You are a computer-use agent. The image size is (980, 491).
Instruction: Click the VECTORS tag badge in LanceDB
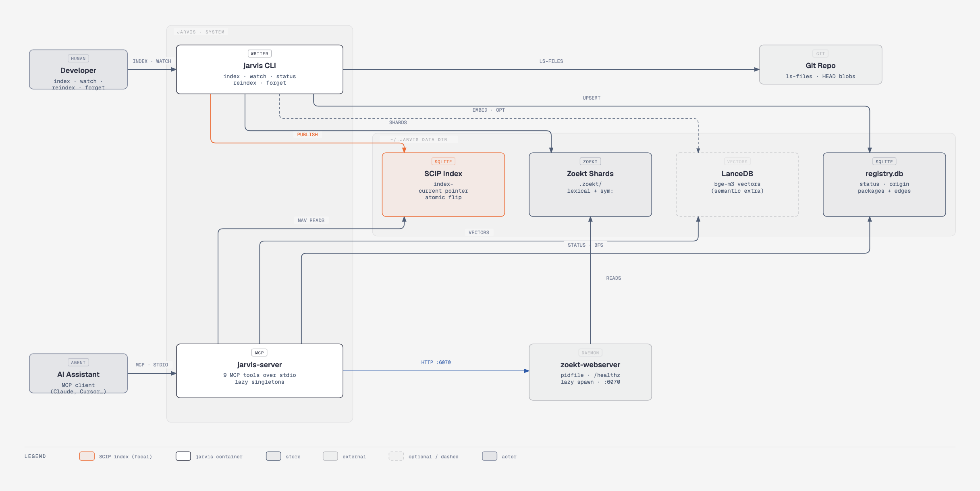point(737,162)
